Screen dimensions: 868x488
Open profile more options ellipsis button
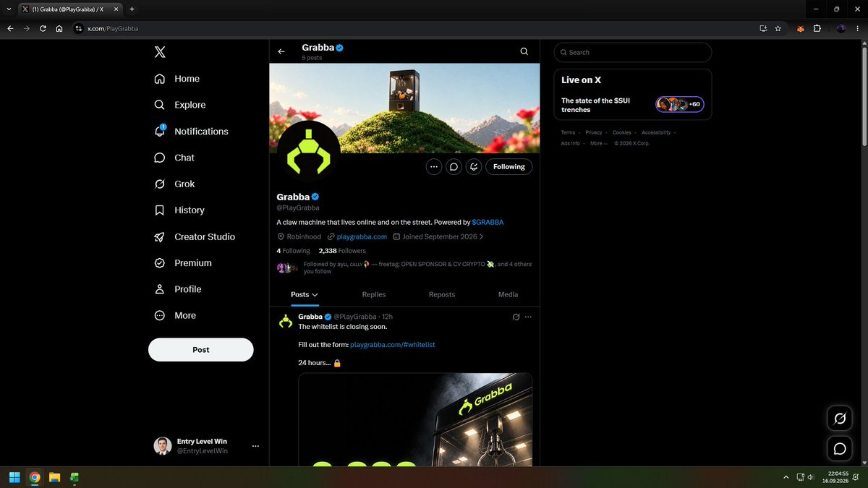(434, 166)
